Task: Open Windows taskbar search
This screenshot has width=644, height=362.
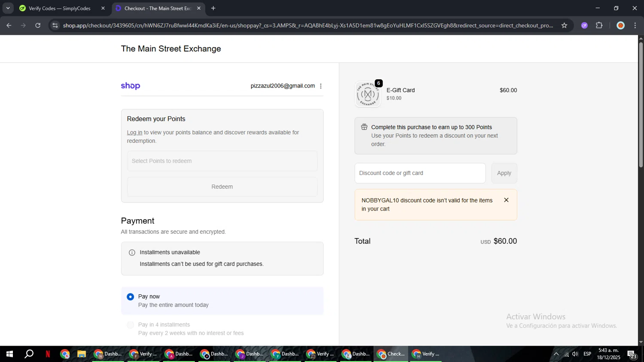Action: coord(29,354)
